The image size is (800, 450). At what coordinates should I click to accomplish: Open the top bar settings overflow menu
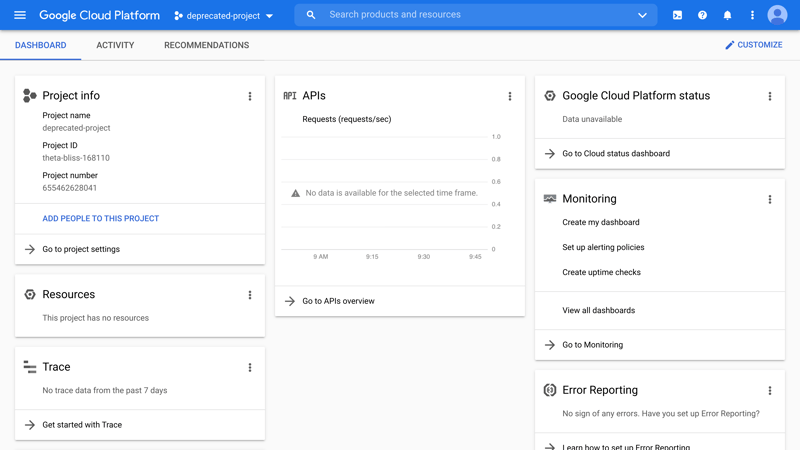click(752, 15)
